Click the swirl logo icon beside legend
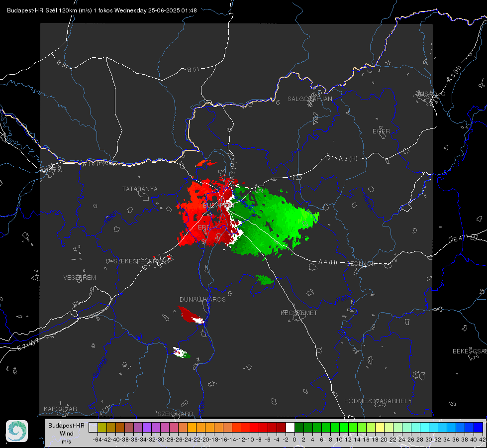487x448 pixels. coord(17,431)
